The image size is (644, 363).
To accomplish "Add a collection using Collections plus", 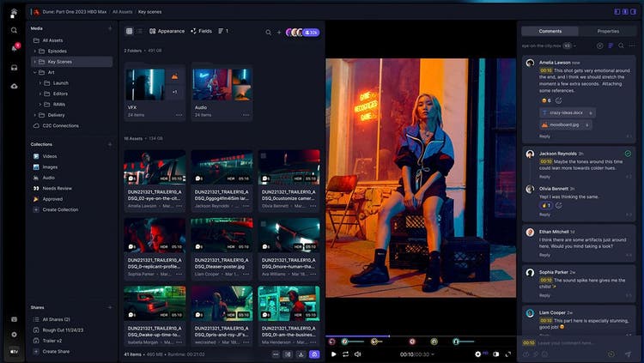I will (x=110, y=144).
